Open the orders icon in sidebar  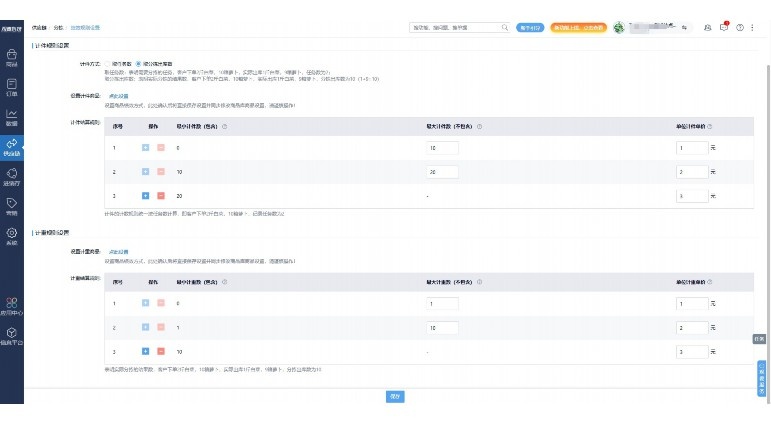point(11,87)
